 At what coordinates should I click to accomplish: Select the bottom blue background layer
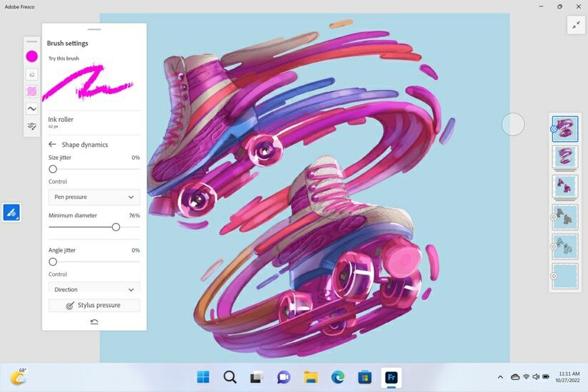565,276
